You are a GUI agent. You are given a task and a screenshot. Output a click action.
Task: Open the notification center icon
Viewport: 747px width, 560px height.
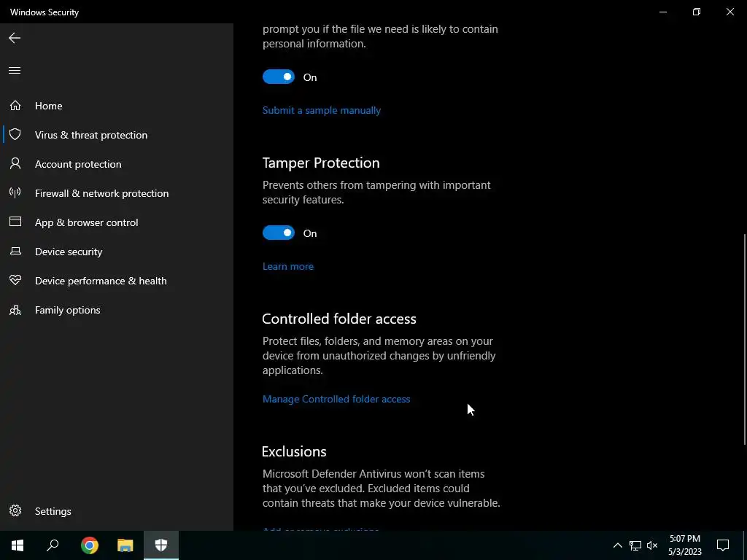(x=723, y=545)
